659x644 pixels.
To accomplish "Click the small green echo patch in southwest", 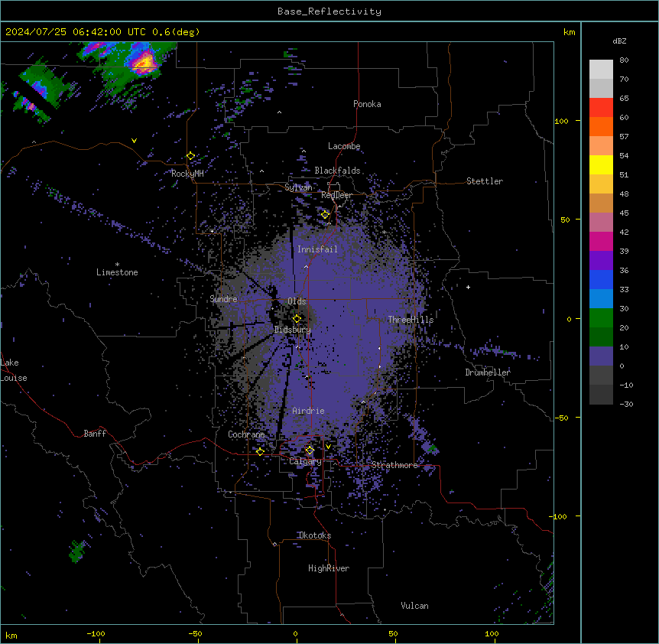I will [77, 551].
